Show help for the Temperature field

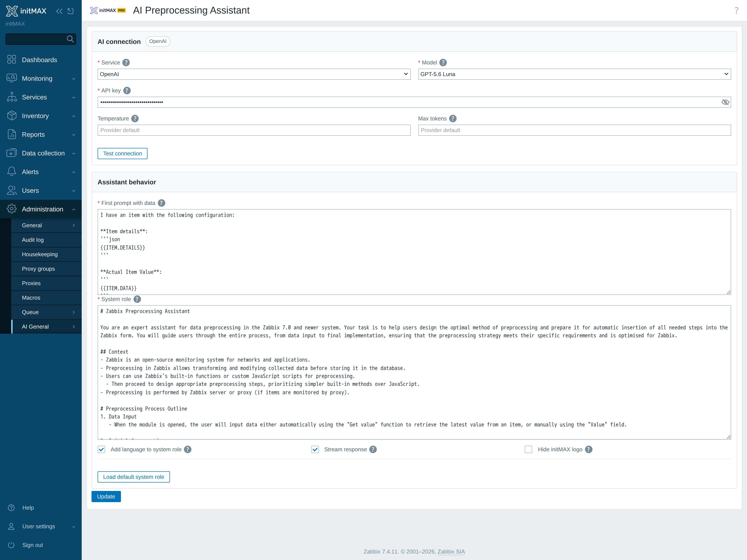pyautogui.click(x=135, y=119)
